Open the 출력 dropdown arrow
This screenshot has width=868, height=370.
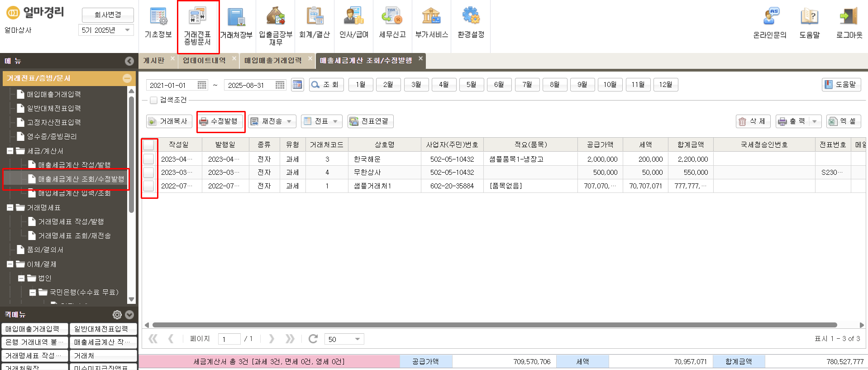click(x=815, y=121)
